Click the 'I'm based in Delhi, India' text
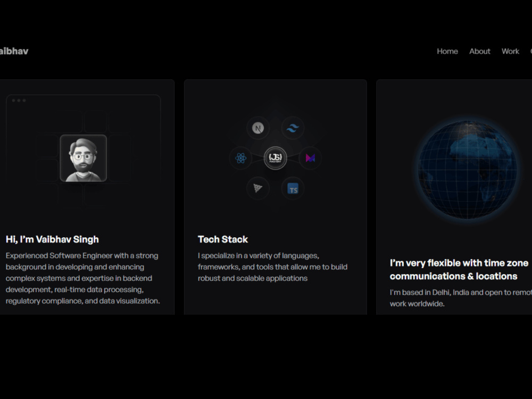532x399 pixels. pyautogui.click(x=461, y=298)
